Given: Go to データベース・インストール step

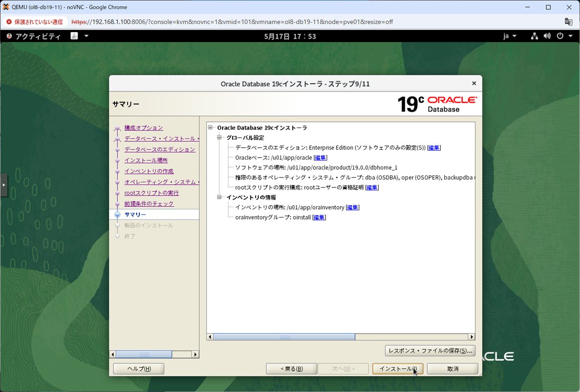Looking at the screenshot, I should click(x=162, y=138).
